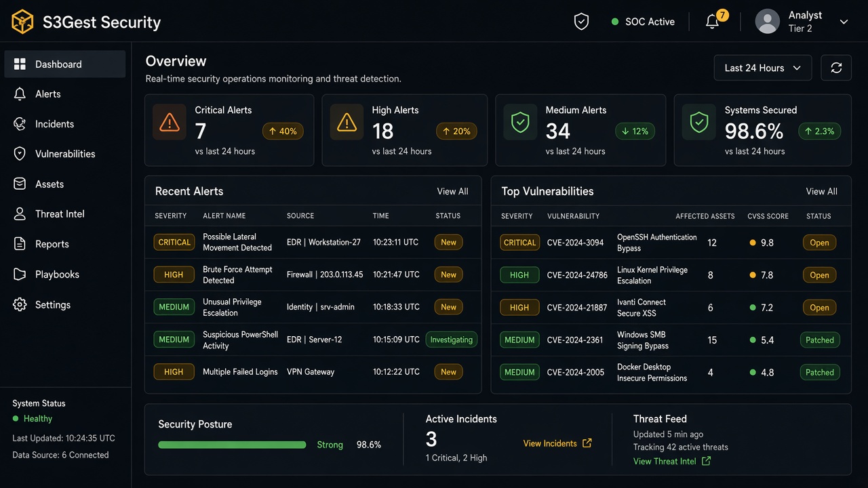Click the Investigating status badge

coord(452,340)
